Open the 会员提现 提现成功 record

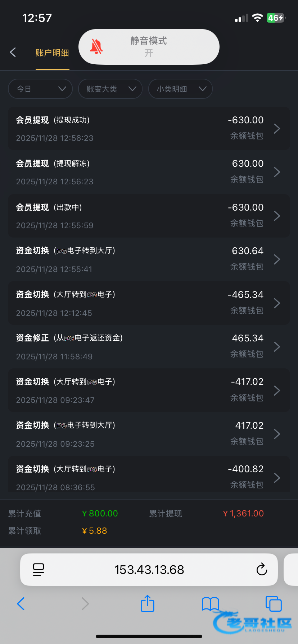pyautogui.click(x=149, y=128)
